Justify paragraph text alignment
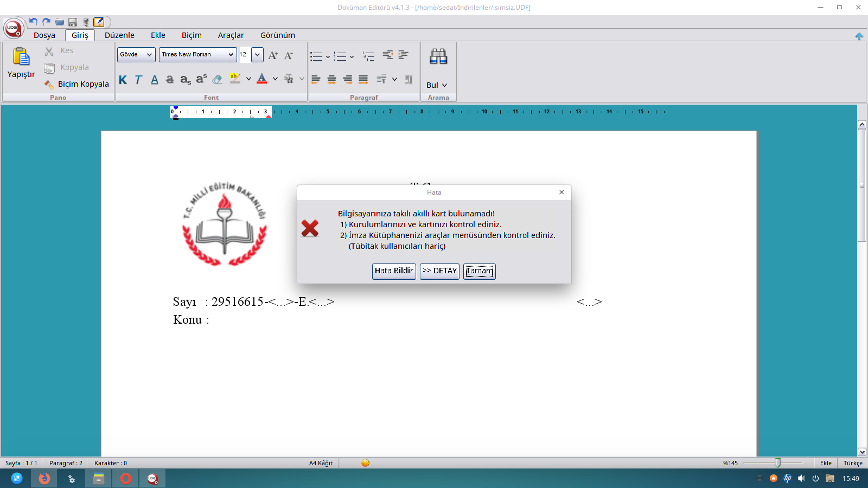 point(363,79)
